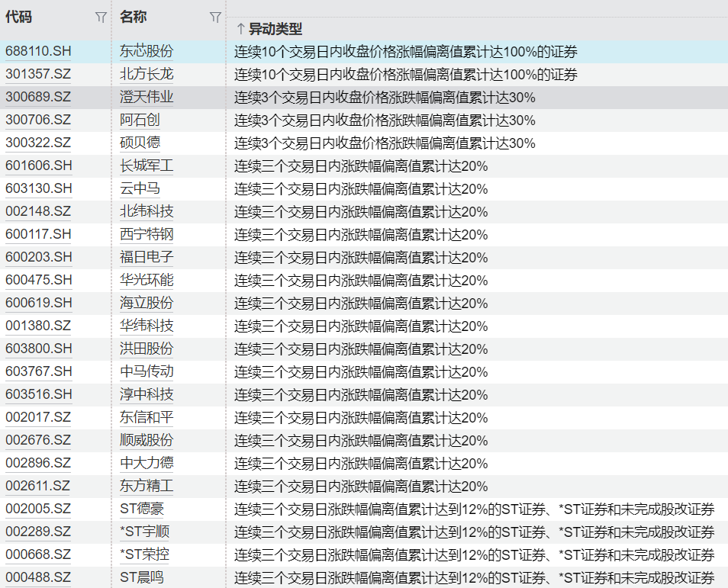The width and height of the screenshot is (728, 588).
Task: Open stock name 澄天伟业
Action: 147,97
